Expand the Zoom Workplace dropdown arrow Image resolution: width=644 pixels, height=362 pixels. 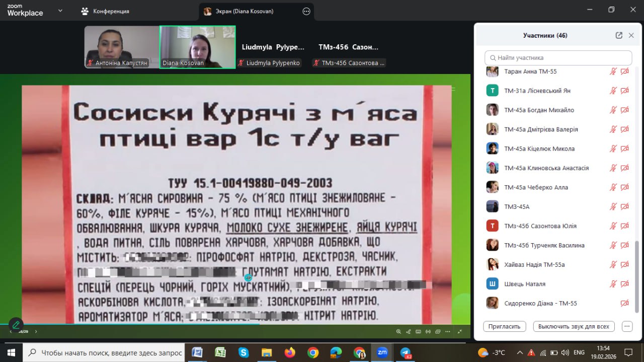pos(60,11)
